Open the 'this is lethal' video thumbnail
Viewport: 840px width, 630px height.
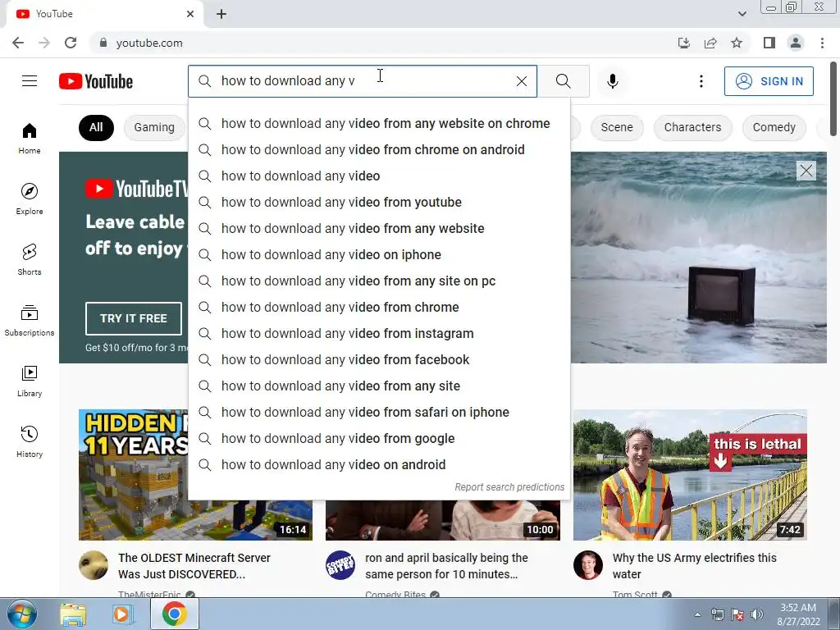pyautogui.click(x=690, y=475)
